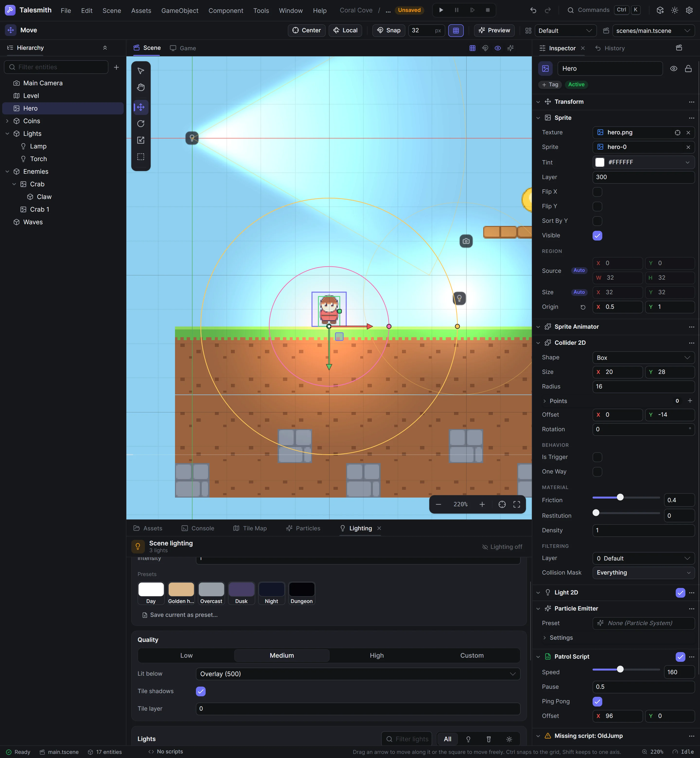Select the Hand pan tool
The width and height of the screenshot is (700, 758).
[x=140, y=87]
